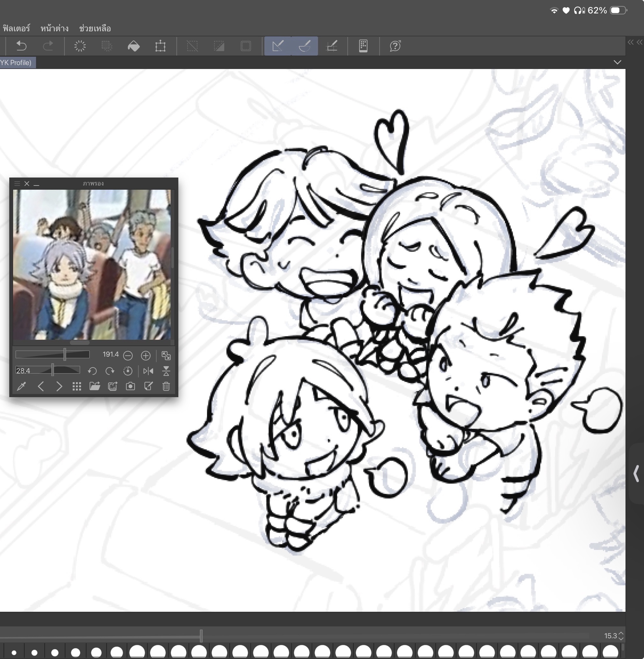Expand the canvas tab list chevron
The width and height of the screenshot is (644, 659).
click(617, 62)
